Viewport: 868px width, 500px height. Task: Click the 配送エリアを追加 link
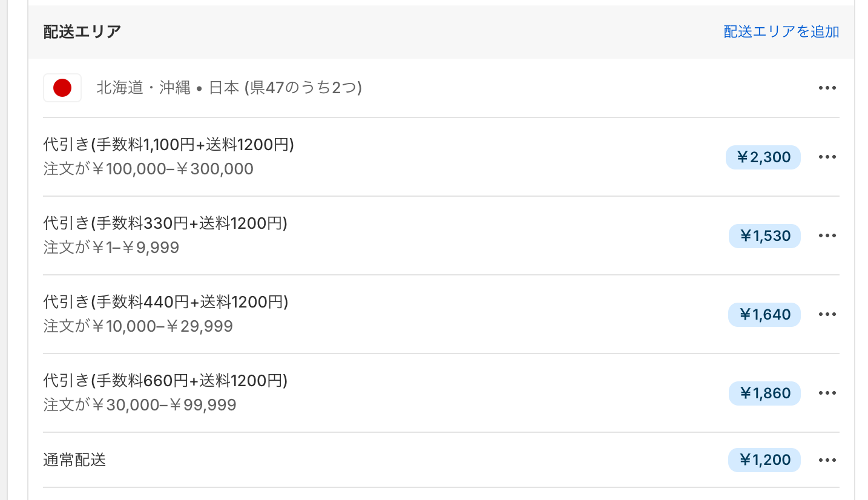click(781, 32)
